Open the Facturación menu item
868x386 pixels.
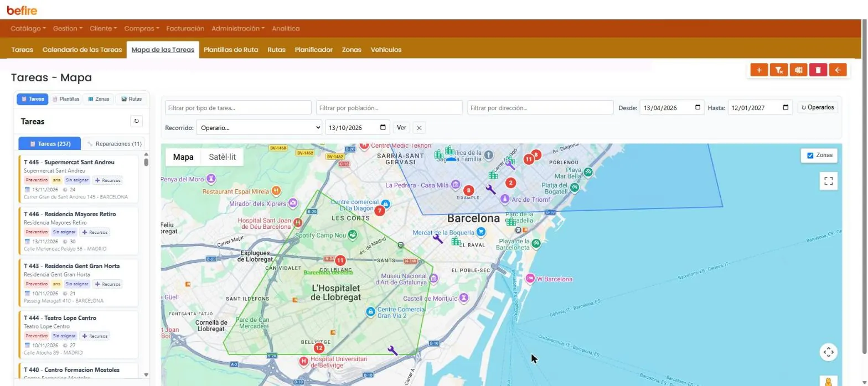pos(185,28)
